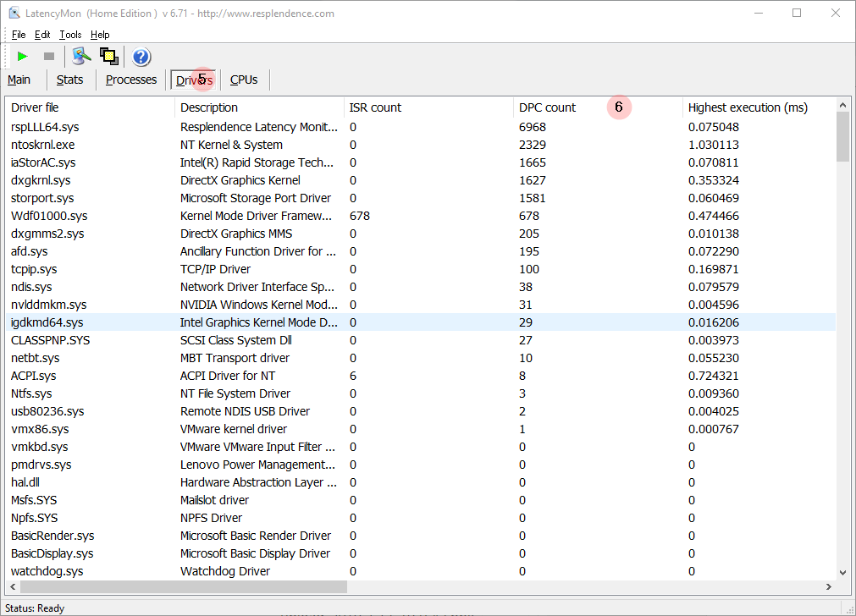Select the ntoskrnl.exe driver row

click(420, 145)
